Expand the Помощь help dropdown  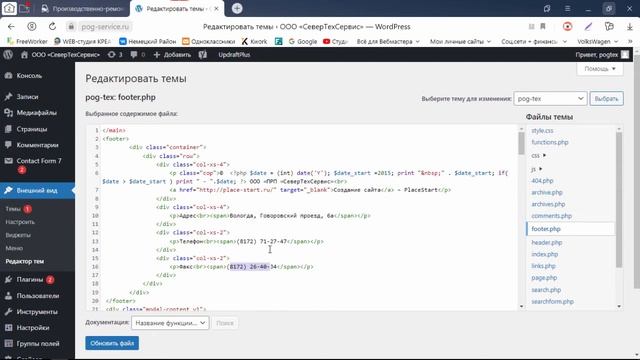[600, 69]
